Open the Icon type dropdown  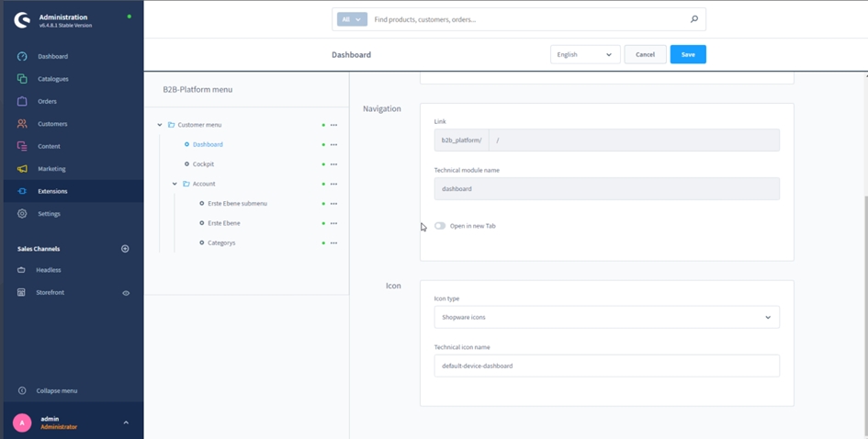pos(606,318)
